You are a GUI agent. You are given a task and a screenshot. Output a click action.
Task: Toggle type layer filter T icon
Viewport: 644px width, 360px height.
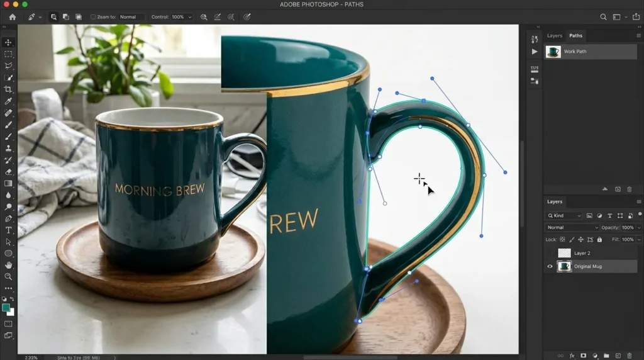coord(609,215)
